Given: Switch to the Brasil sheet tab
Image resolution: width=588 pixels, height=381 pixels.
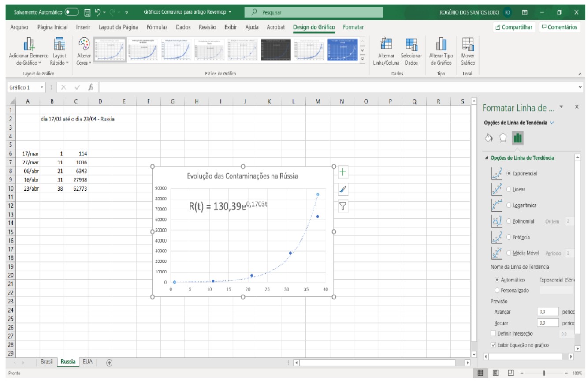Looking at the screenshot, I should [47, 362].
